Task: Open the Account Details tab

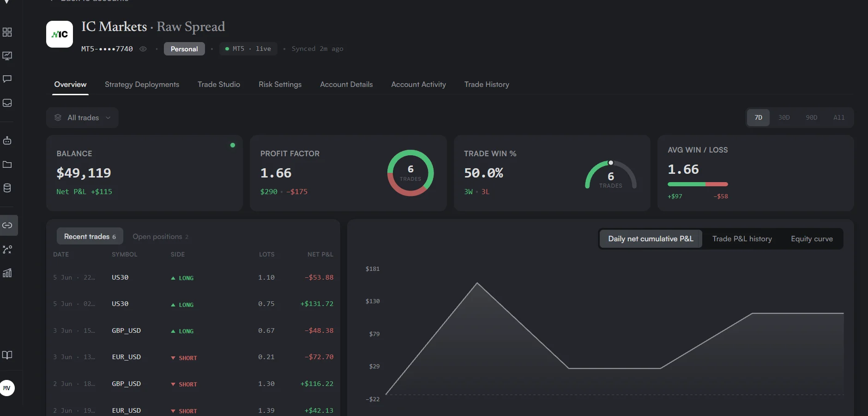Action: (x=346, y=85)
